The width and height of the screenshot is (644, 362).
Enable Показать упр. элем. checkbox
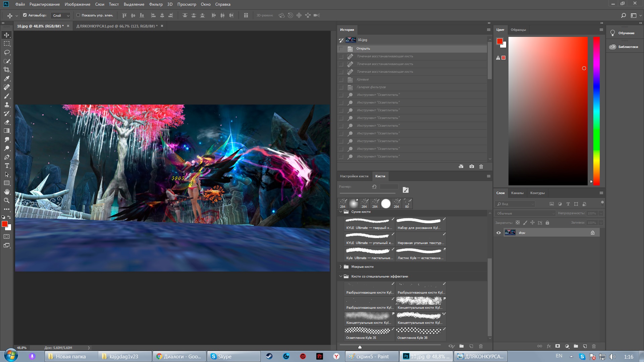[78, 15]
